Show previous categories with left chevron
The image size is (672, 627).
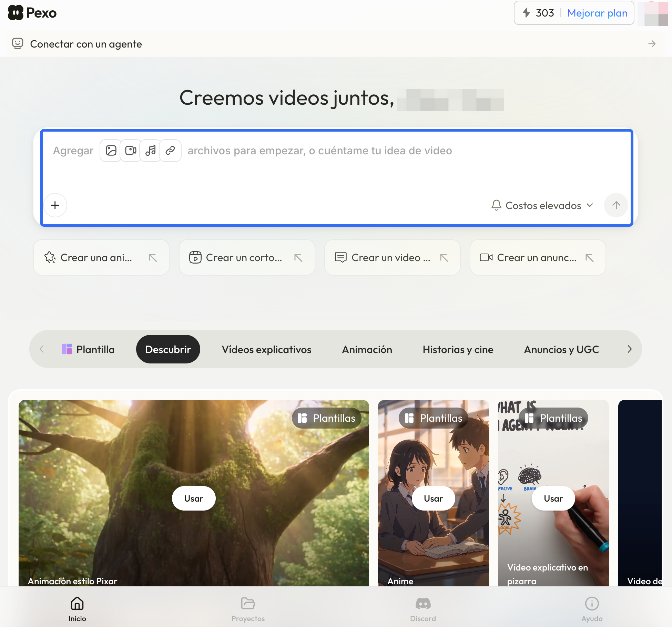coord(42,349)
